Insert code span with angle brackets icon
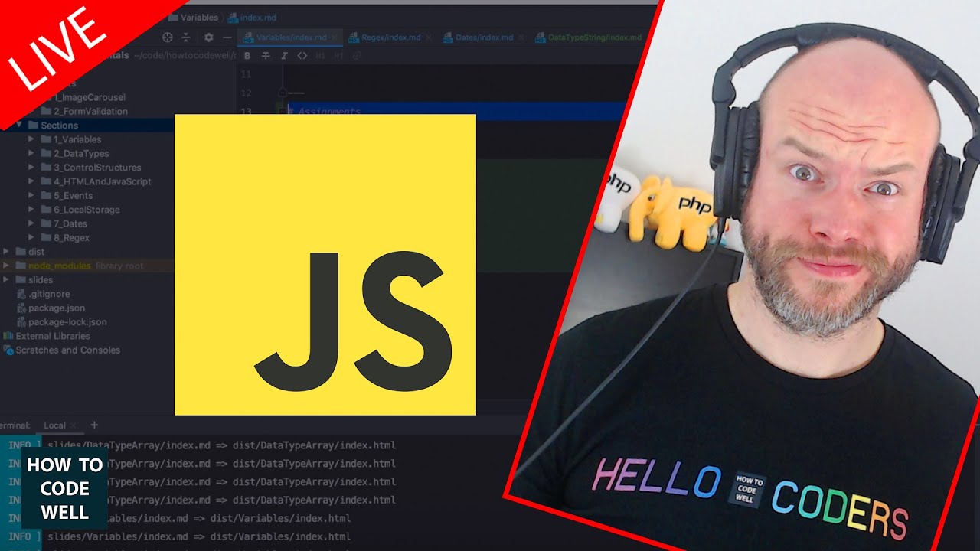980x551 pixels. [x=302, y=56]
